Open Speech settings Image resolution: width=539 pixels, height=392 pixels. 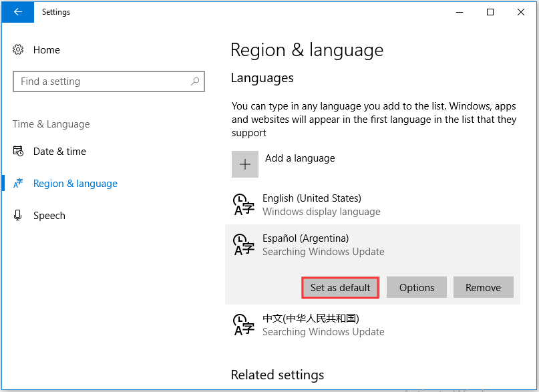49,216
